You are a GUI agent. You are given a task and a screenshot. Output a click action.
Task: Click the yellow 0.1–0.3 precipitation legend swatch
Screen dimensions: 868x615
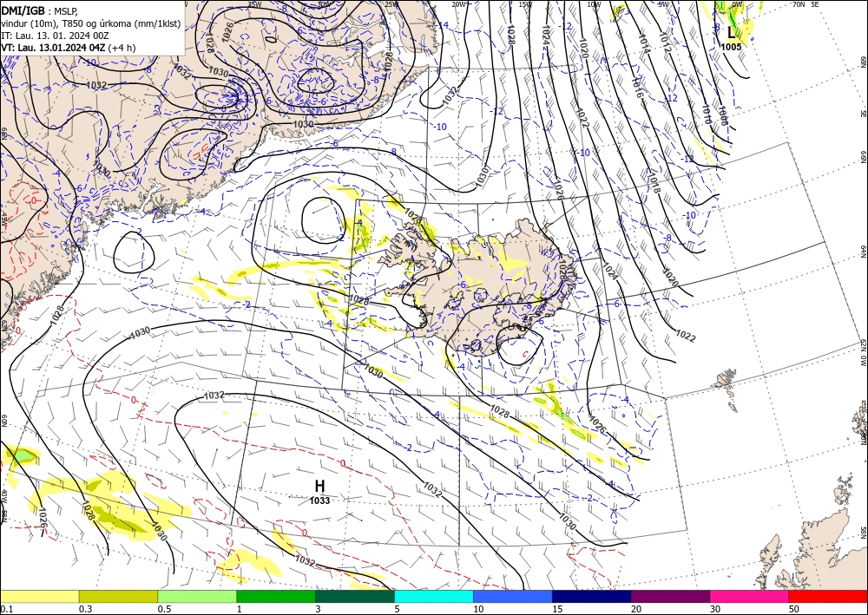coord(39,596)
